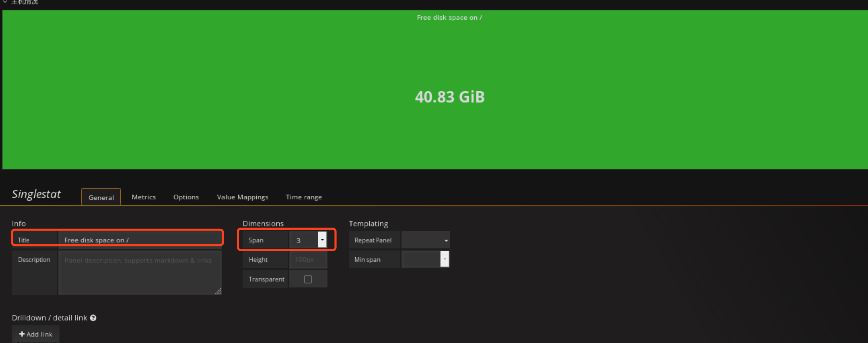
Task: Collapse the row using the top-left chevron
Action: pyautogui.click(x=5, y=2)
